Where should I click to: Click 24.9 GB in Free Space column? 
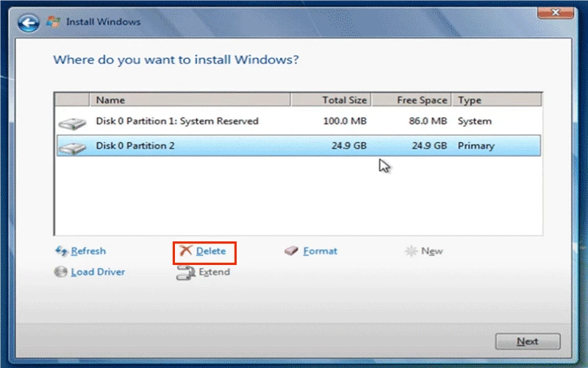coord(429,146)
